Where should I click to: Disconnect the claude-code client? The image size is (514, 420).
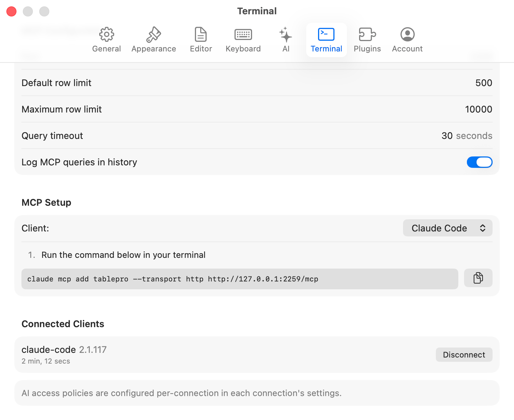464,355
